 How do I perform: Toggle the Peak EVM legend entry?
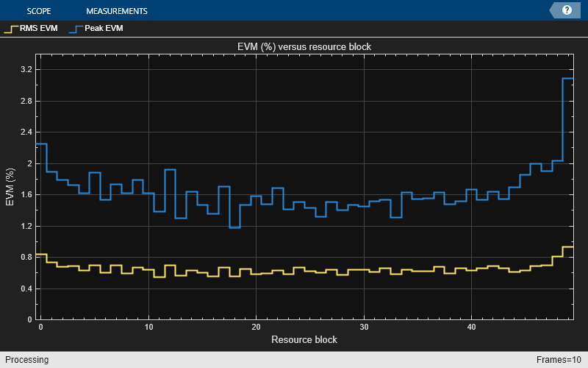pyautogui.click(x=96, y=28)
